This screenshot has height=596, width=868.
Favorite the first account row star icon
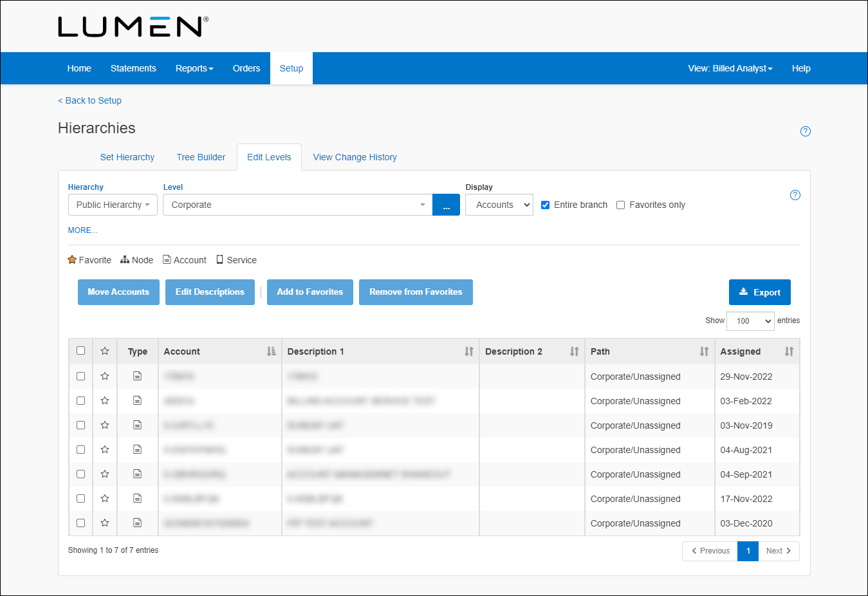click(x=104, y=376)
